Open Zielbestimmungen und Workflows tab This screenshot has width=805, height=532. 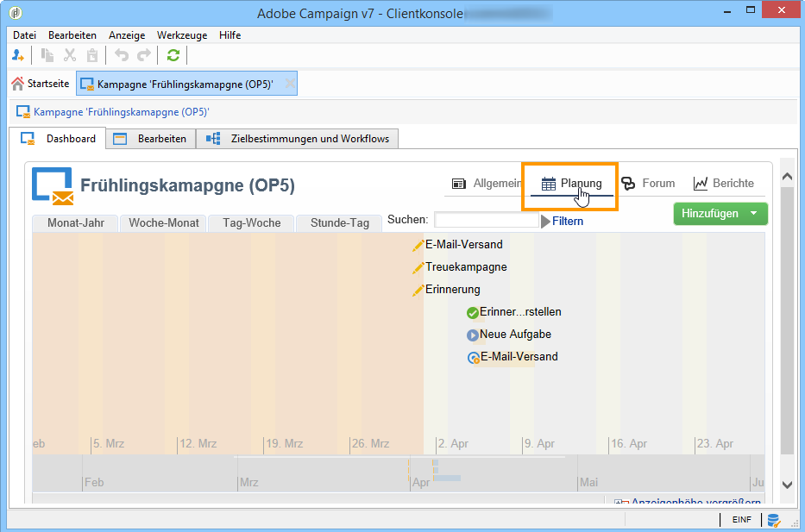tap(298, 139)
